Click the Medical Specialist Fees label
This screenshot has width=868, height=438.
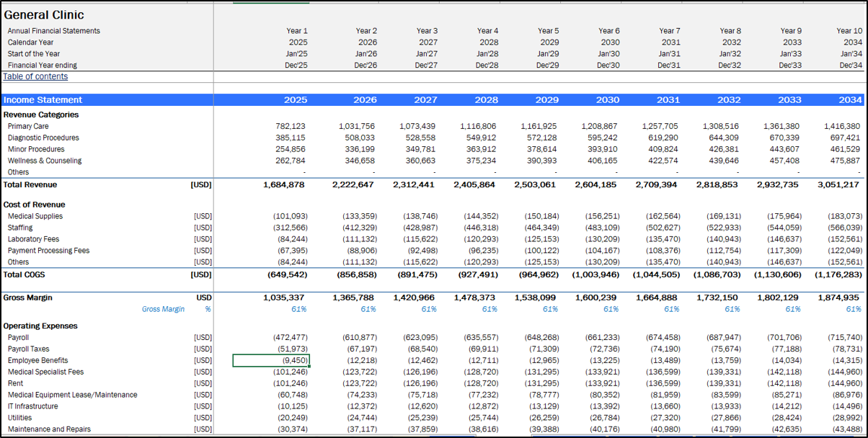point(45,372)
